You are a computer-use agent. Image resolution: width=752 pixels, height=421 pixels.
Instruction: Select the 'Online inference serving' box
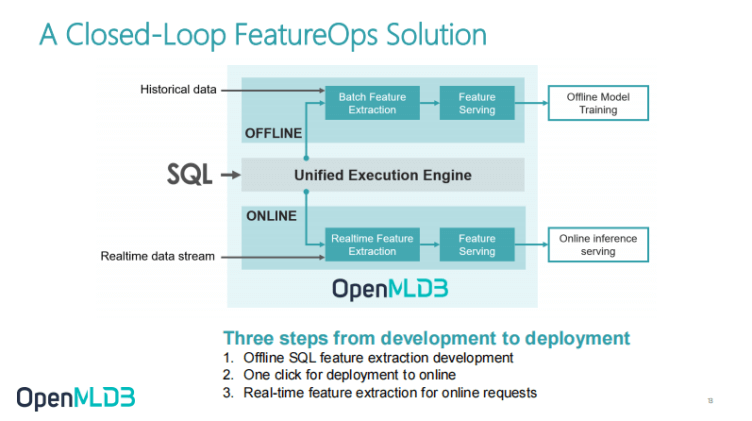(598, 245)
